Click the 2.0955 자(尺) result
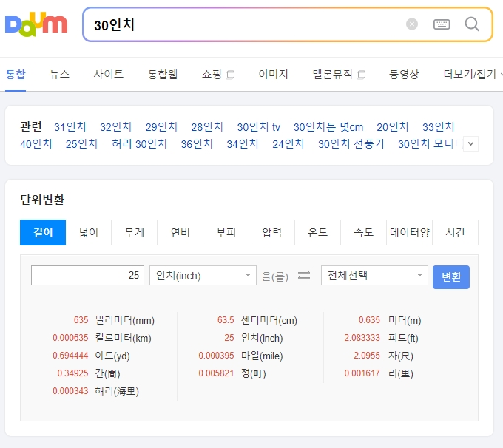 tap(383, 356)
